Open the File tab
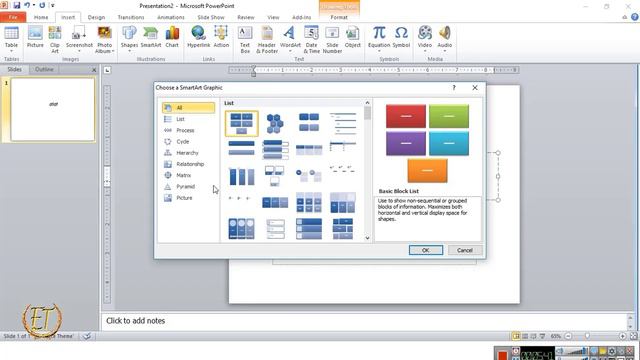 click(13, 17)
